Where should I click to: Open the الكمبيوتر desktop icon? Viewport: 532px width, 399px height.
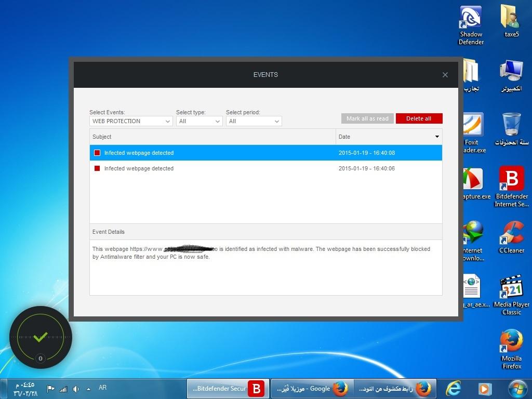(x=511, y=75)
